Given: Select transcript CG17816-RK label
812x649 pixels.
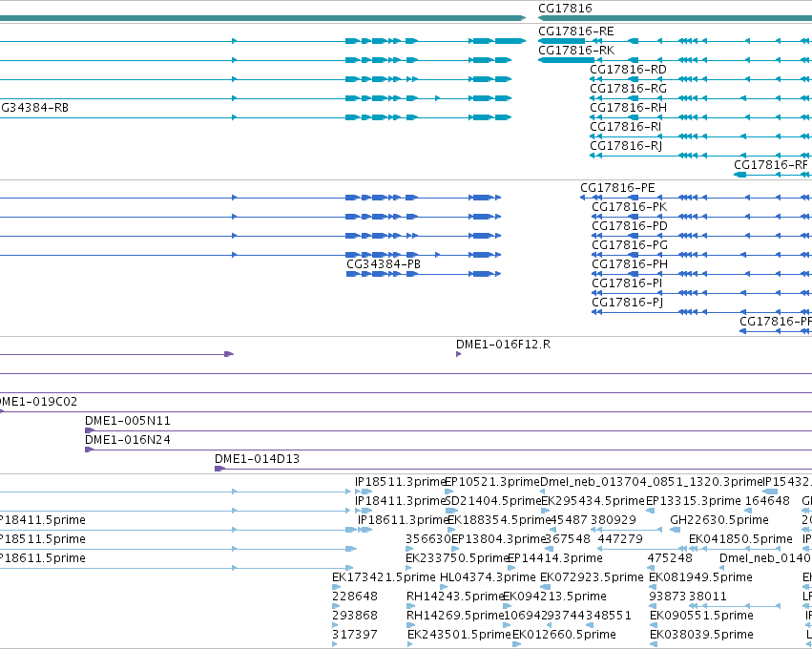Looking at the screenshot, I should pyautogui.click(x=576, y=51).
